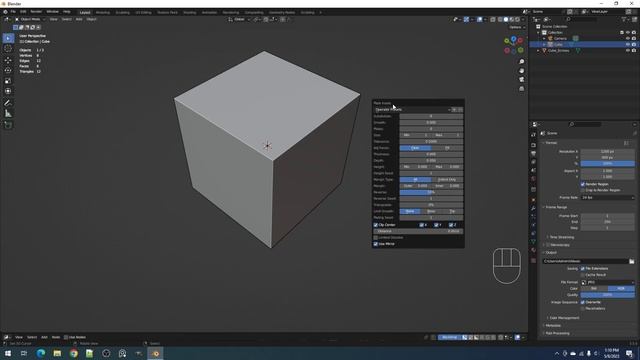Toggle the File Extensions checkbox
640x360 pixels.
click(582, 269)
